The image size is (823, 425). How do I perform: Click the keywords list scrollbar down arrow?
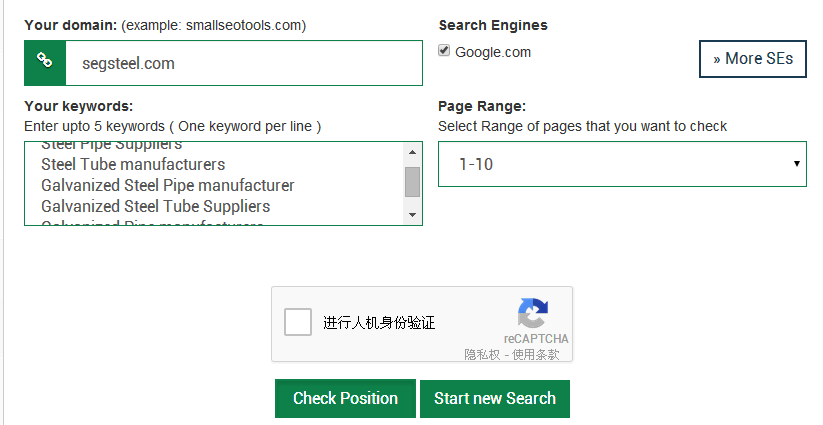[x=412, y=215]
